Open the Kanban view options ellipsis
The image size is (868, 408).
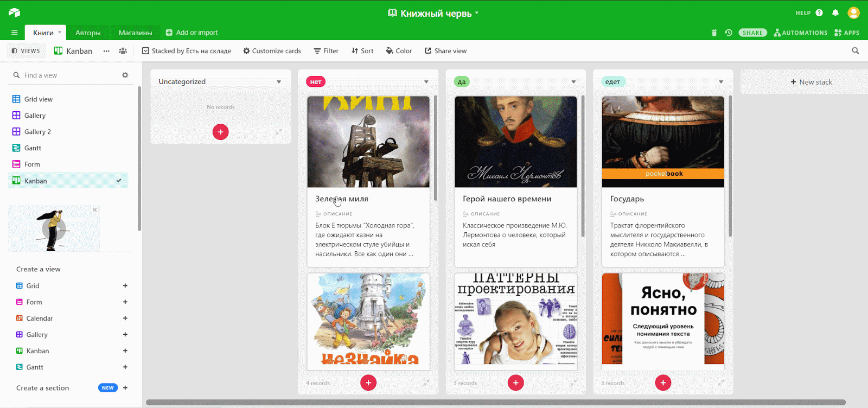pyautogui.click(x=106, y=51)
